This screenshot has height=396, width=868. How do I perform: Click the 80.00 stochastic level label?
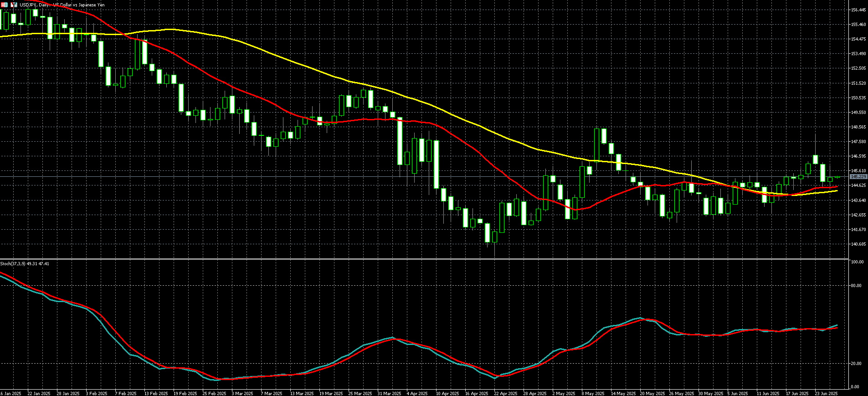point(856,286)
